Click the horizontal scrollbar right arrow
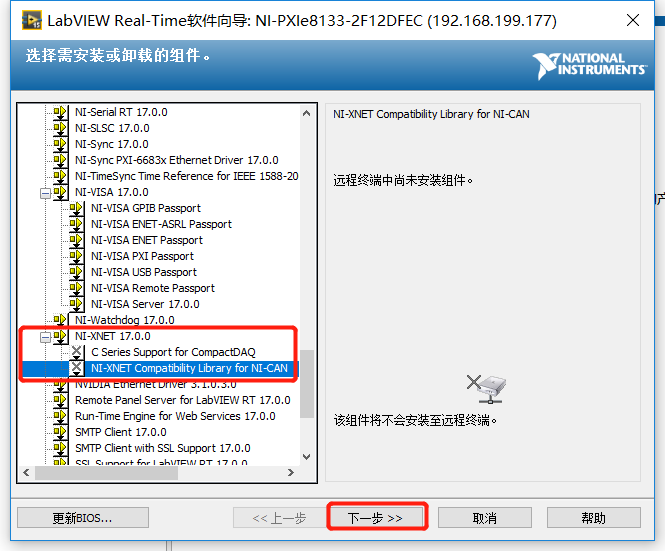This screenshot has height=551, width=665. point(291,473)
